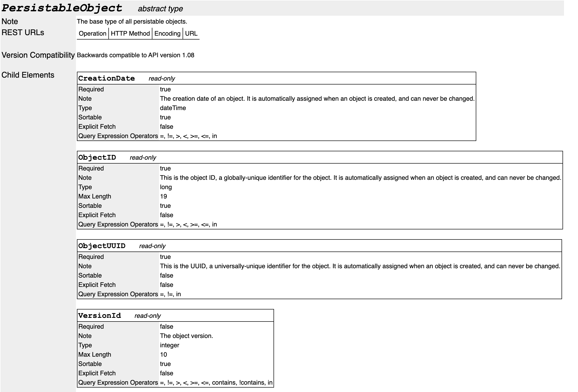Click the ObjectUUID query operators '=, !=, in'
The height and width of the screenshot is (392, 578).
click(x=170, y=294)
